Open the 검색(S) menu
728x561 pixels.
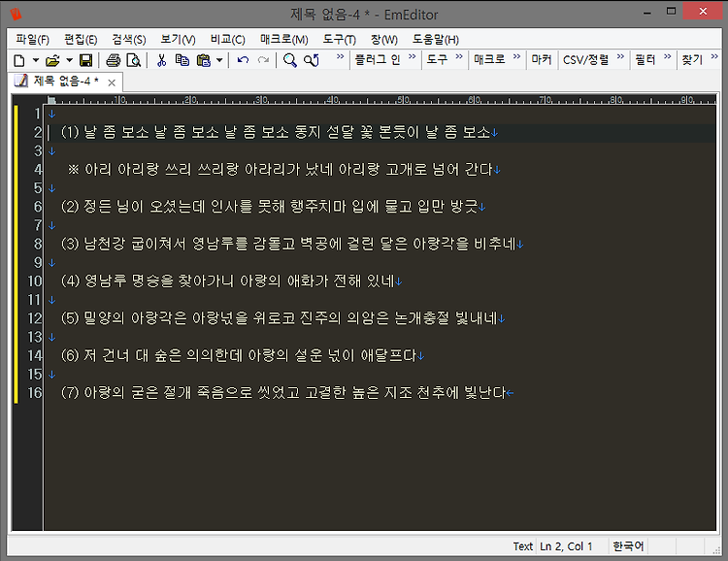(129, 40)
